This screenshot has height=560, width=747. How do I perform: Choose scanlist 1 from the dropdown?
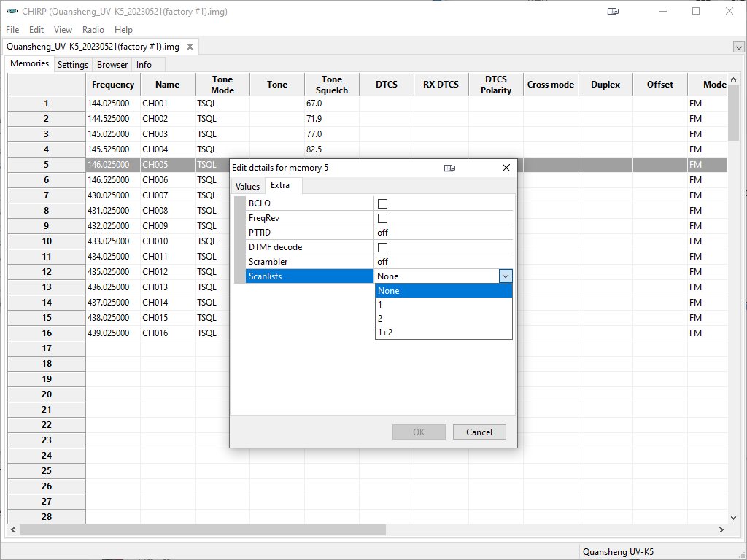coord(444,305)
